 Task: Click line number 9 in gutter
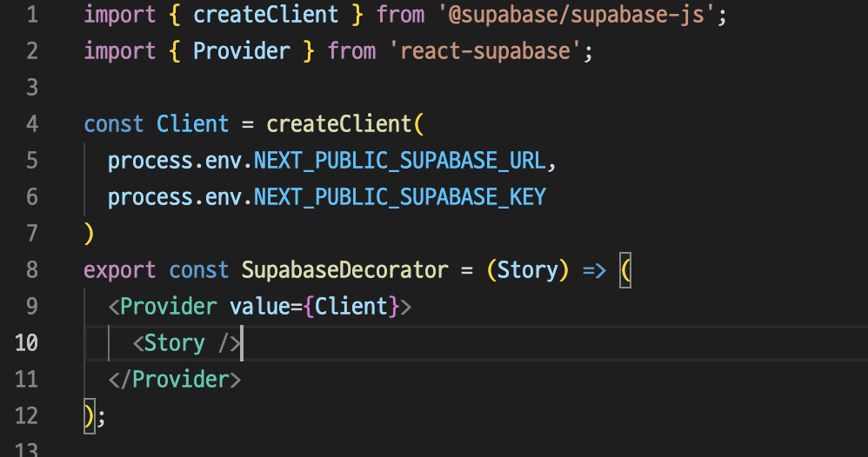(33, 307)
